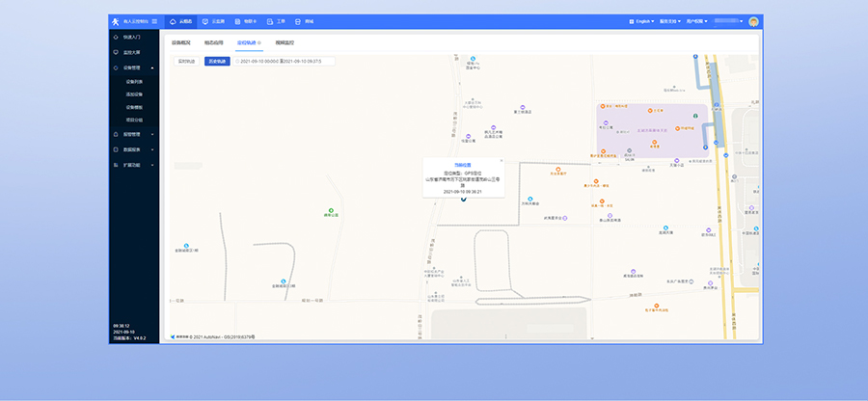The height and width of the screenshot is (401, 868).
Task: Switch to 实时轨迹 real-time track mode
Action: [185, 61]
